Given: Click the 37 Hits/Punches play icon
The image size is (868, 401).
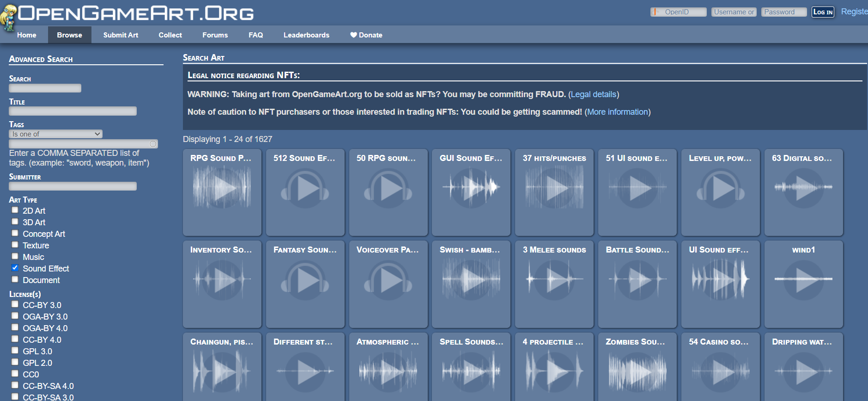Looking at the screenshot, I should pyautogui.click(x=554, y=188).
